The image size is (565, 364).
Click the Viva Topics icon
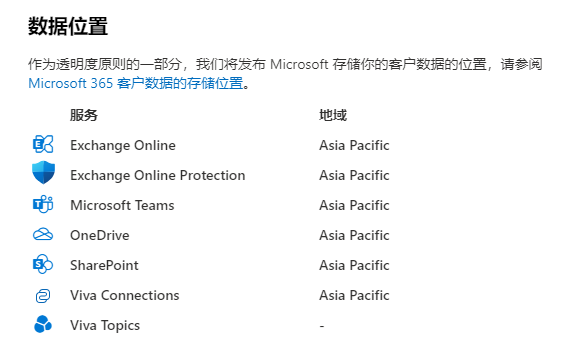tap(43, 324)
